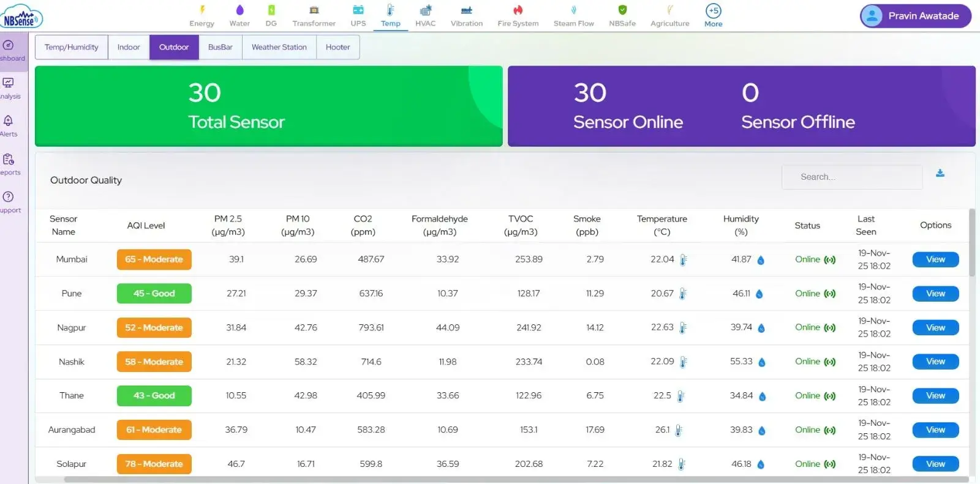Click View button for Mumbai sensor

tap(935, 259)
